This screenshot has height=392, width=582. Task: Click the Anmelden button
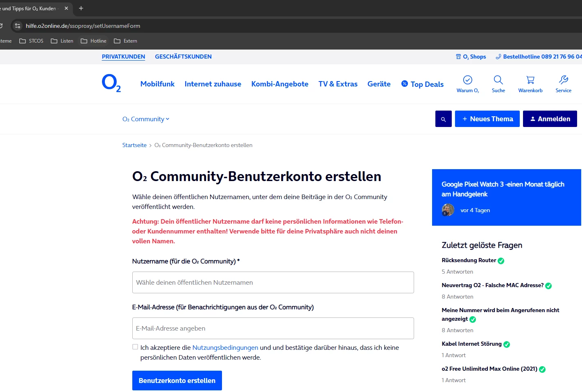point(550,119)
